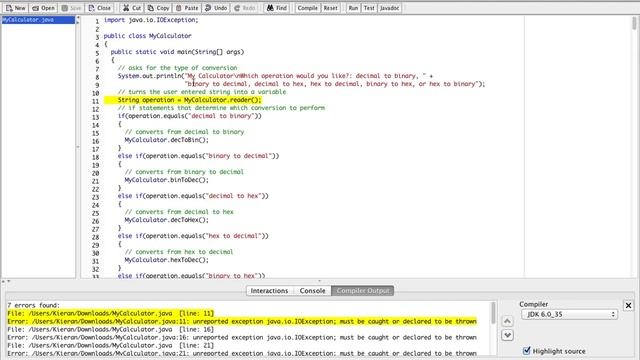The height and width of the screenshot is (360, 640).
Task: Click the 'import java.io.IOException;' line
Action: [151, 20]
